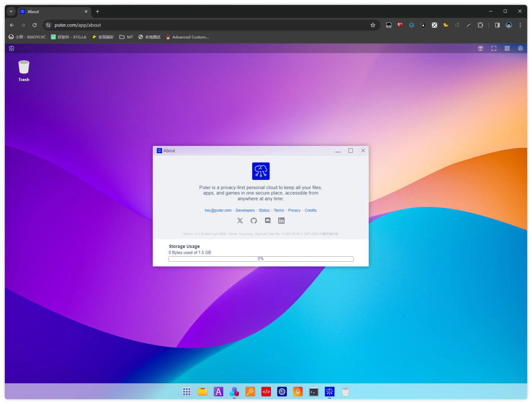Click the storage usage progress bar
The image size is (532, 404).
[261, 259]
